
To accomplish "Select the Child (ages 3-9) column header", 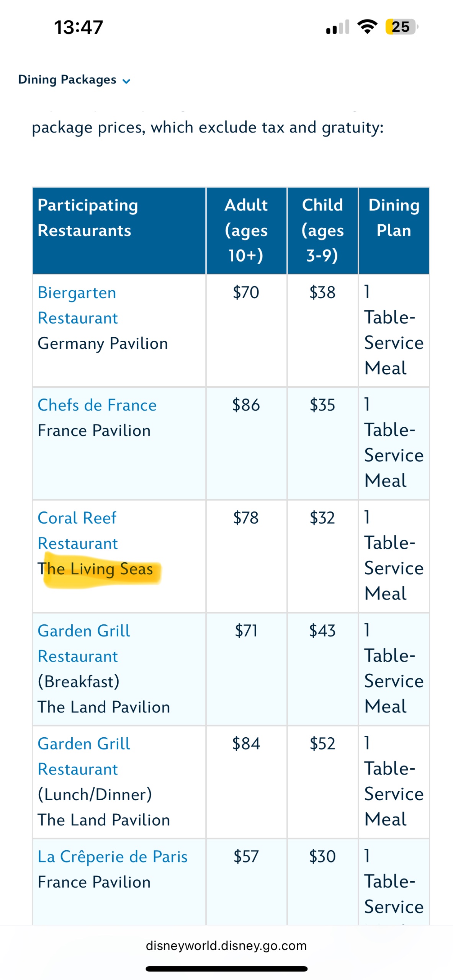I will 322,230.
